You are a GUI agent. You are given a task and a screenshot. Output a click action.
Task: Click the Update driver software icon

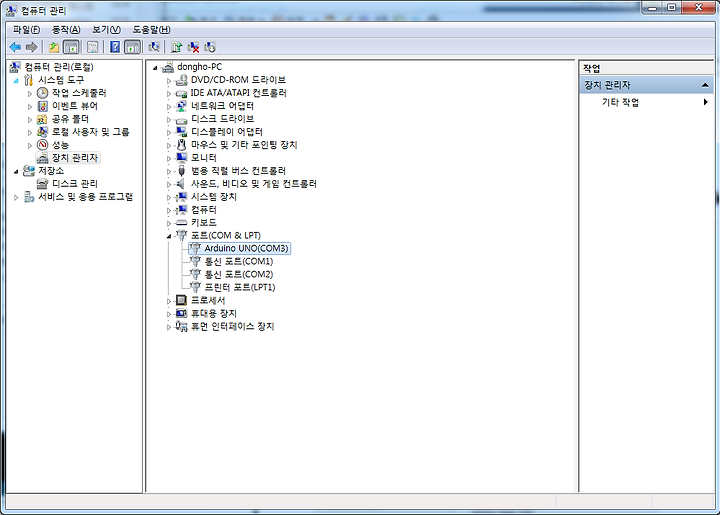(x=176, y=47)
